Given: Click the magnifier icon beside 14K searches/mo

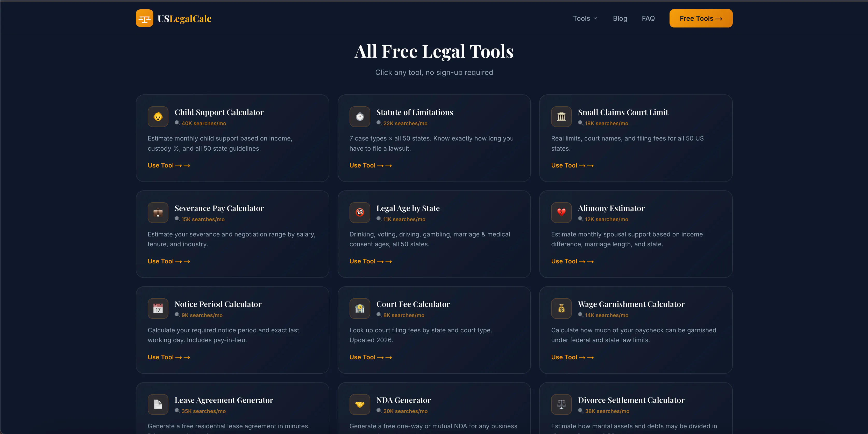Looking at the screenshot, I should point(581,315).
